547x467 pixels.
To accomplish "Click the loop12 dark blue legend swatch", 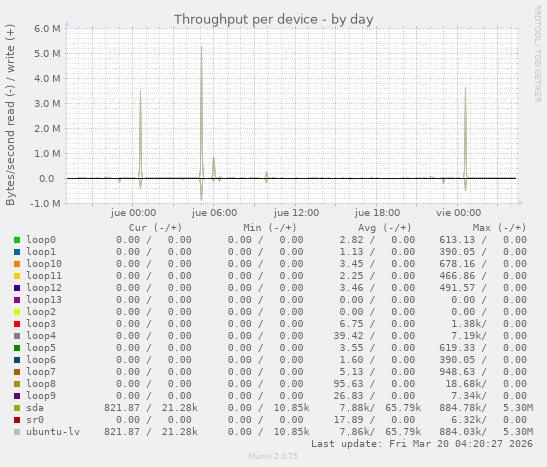I will click(17, 288).
